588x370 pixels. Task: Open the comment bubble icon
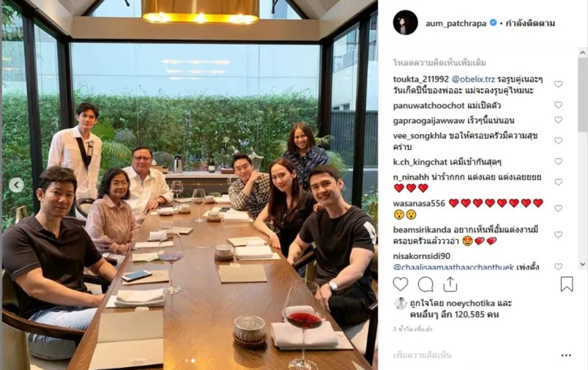click(426, 285)
